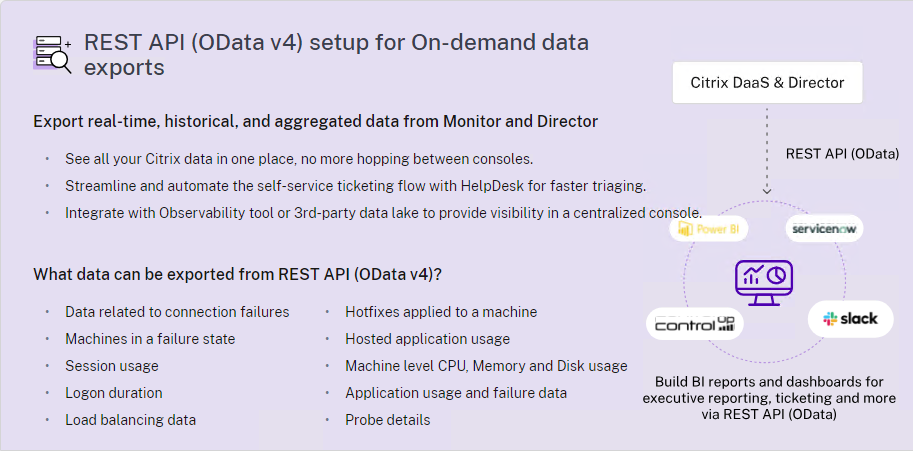Select the 'Logon duration' list item
Image resolution: width=913 pixels, height=451 pixels.
click(114, 393)
